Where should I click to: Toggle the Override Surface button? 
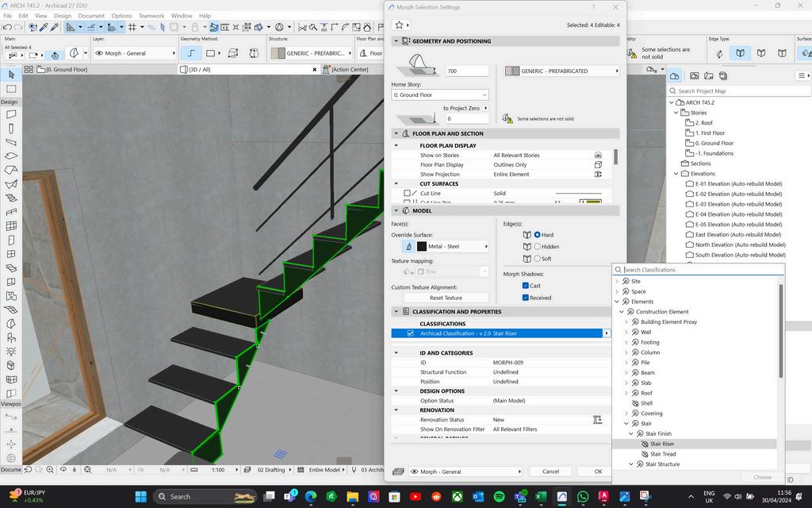click(x=408, y=247)
